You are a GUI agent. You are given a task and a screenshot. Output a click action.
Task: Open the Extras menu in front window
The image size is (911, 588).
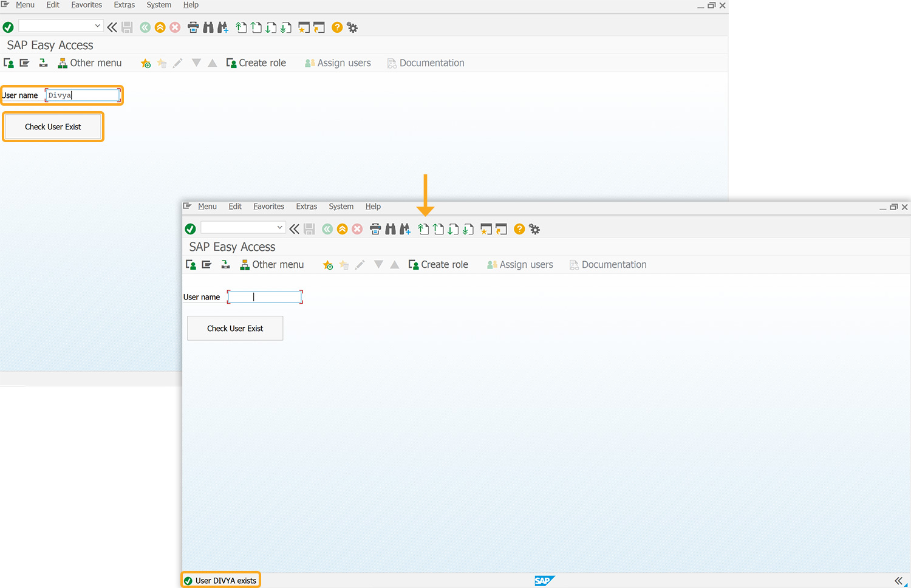[x=307, y=207]
